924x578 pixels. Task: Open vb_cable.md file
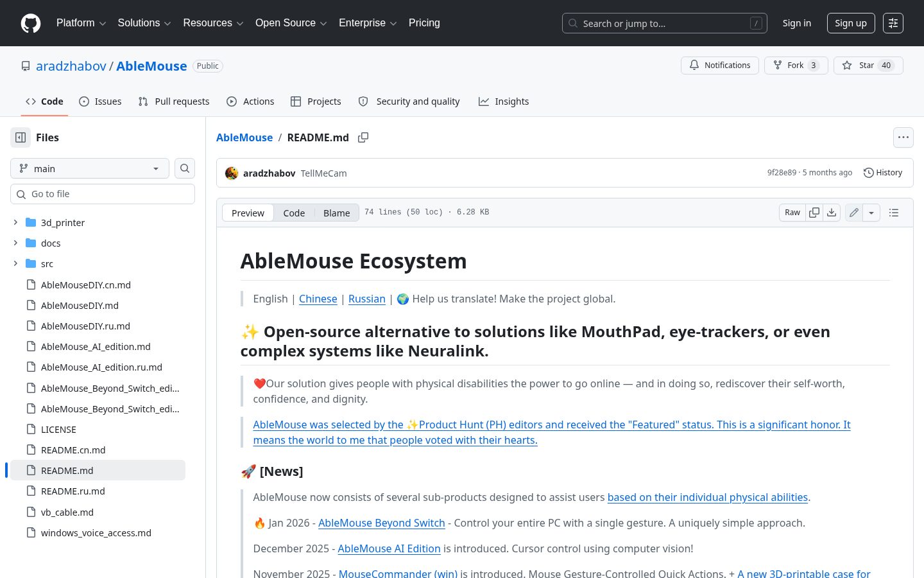click(x=67, y=512)
